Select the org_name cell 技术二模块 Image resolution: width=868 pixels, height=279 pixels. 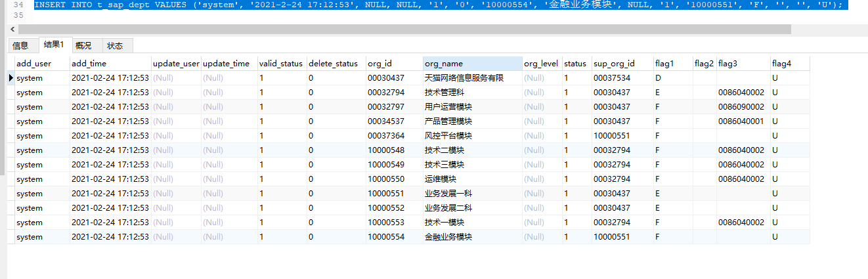pos(473,150)
